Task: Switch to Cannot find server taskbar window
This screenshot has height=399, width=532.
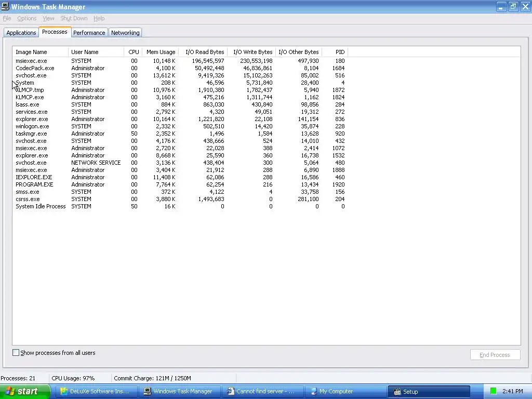Action: click(x=263, y=391)
